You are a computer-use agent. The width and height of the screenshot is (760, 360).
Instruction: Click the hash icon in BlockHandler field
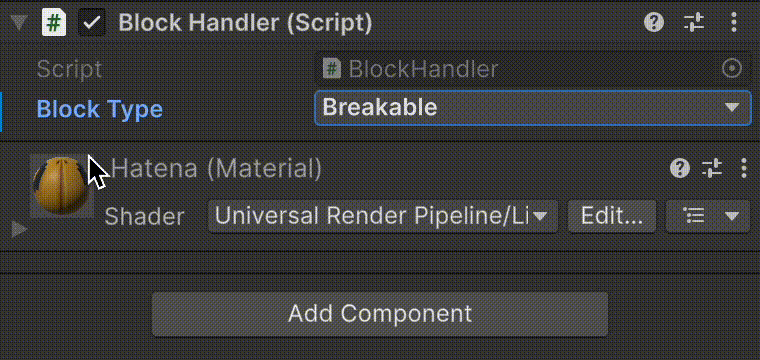tap(332, 69)
